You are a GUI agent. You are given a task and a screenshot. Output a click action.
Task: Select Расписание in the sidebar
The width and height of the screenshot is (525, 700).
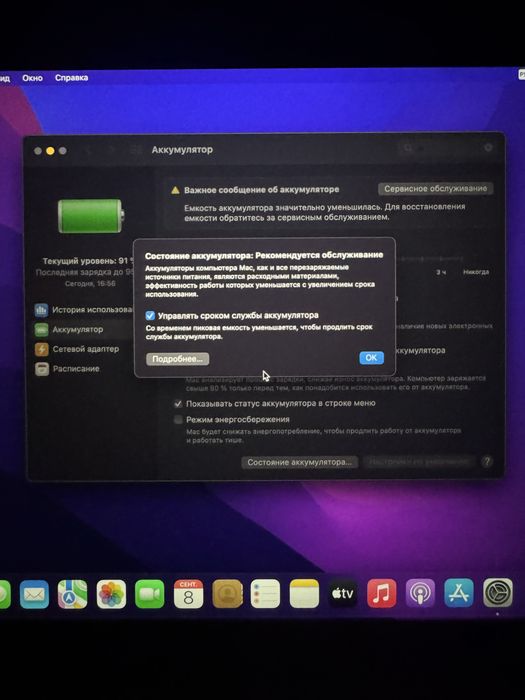pos(67,369)
